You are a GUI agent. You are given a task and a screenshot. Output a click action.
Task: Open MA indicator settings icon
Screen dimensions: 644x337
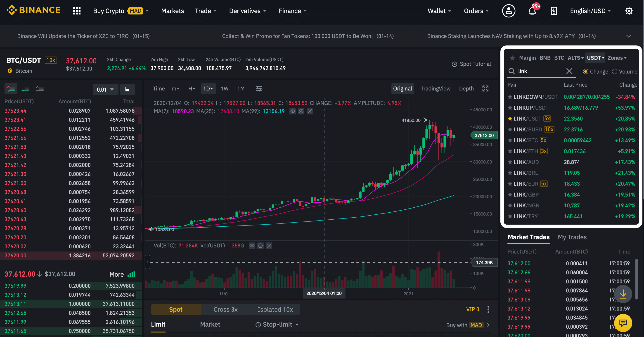point(301,111)
